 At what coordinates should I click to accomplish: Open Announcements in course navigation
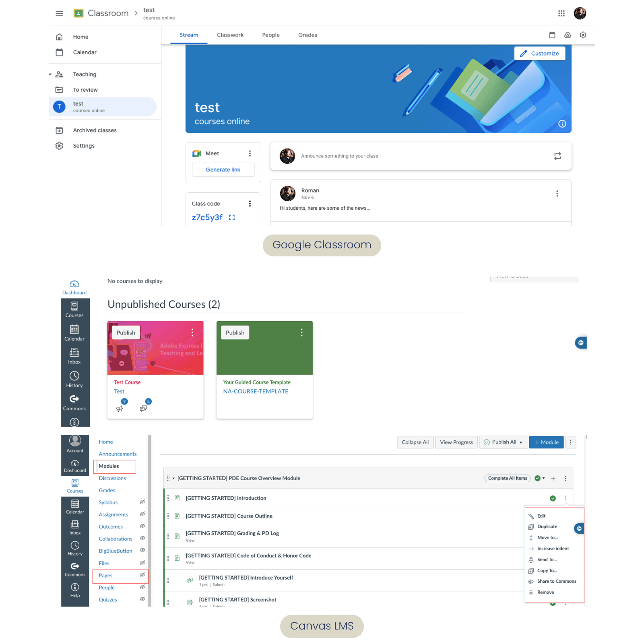click(118, 454)
